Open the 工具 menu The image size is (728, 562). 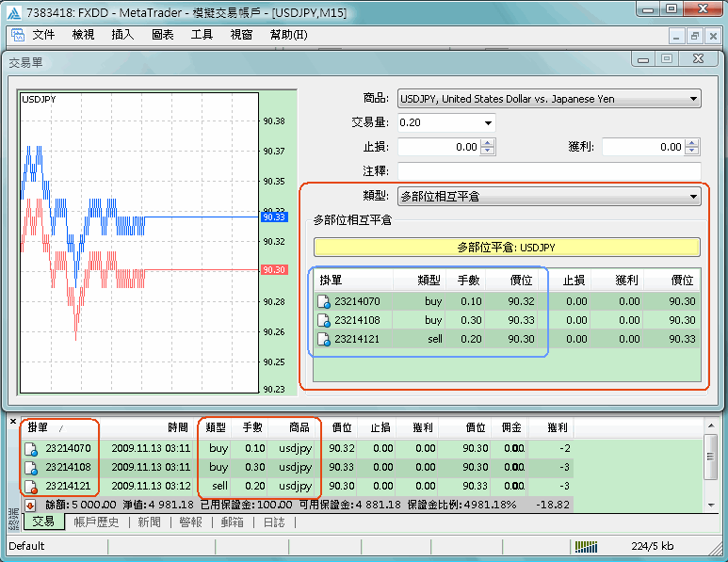202,35
